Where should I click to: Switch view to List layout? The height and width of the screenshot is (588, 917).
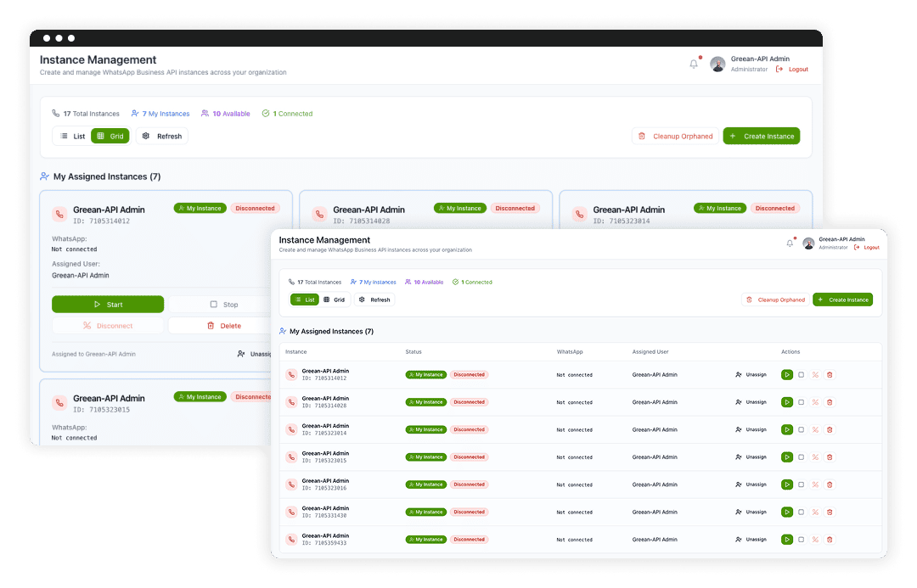click(x=304, y=300)
